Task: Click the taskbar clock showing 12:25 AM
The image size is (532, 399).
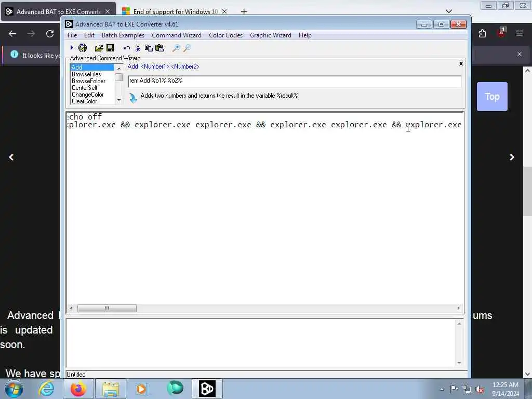Action: coord(506,389)
